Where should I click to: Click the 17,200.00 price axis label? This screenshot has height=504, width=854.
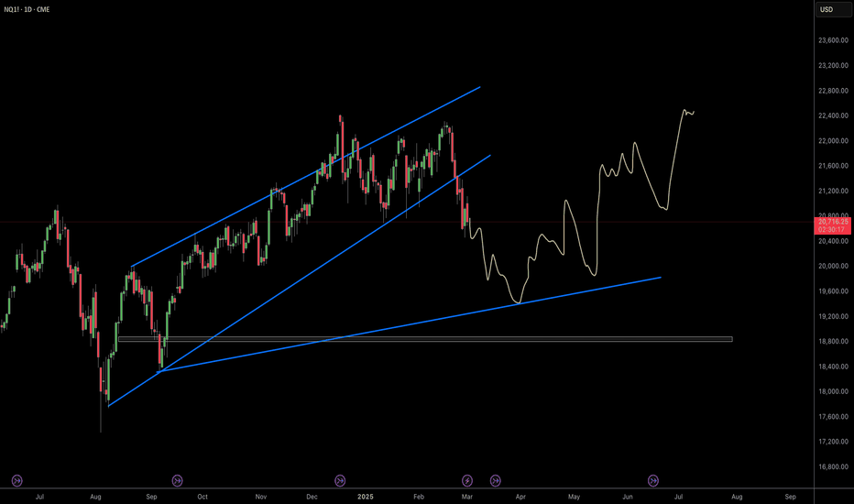pyautogui.click(x=833, y=442)
